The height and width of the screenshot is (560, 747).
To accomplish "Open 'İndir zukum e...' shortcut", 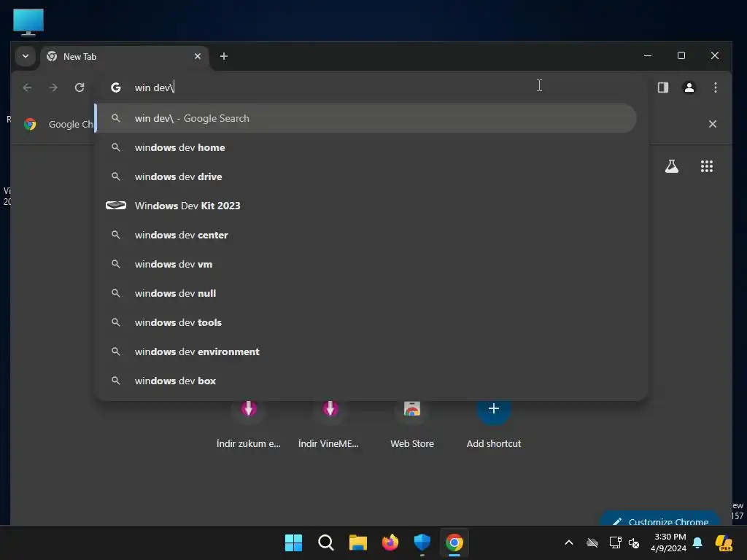I will pos(248,424).
